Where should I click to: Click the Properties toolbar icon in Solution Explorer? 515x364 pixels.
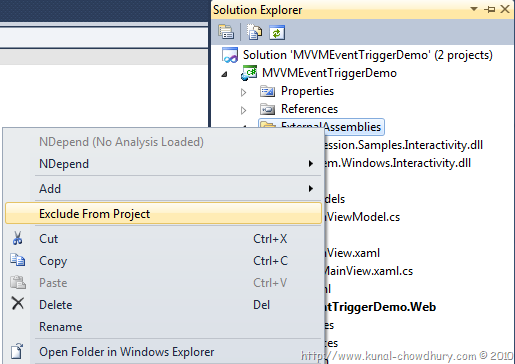click(226, 32)
